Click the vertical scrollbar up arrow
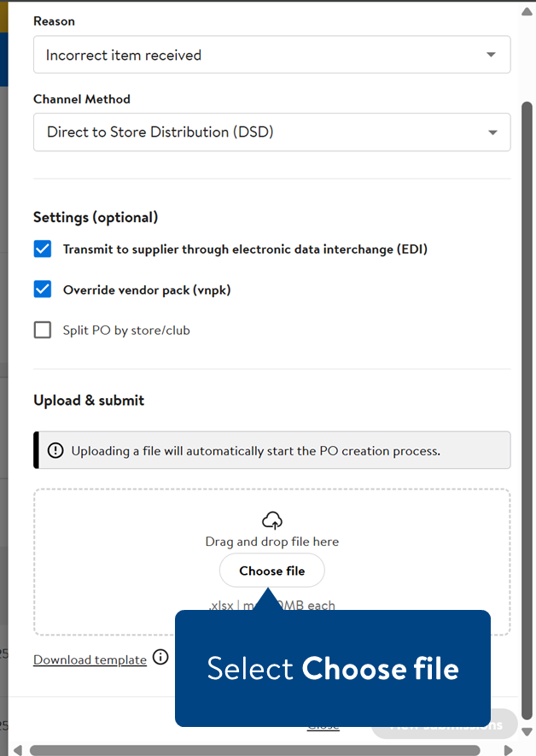The height and width of the screenshot is (756, 536). coord(527,12)
